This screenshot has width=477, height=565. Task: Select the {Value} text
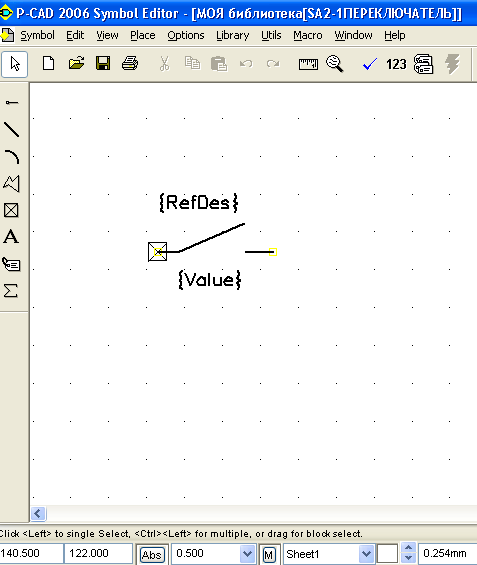click(210, 280)
